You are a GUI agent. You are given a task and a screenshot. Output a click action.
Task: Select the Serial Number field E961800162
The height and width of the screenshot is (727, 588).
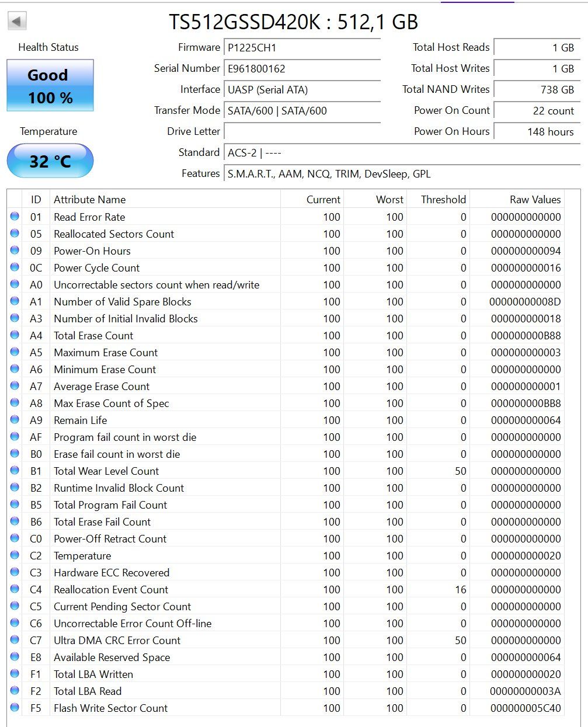[302, 68]
